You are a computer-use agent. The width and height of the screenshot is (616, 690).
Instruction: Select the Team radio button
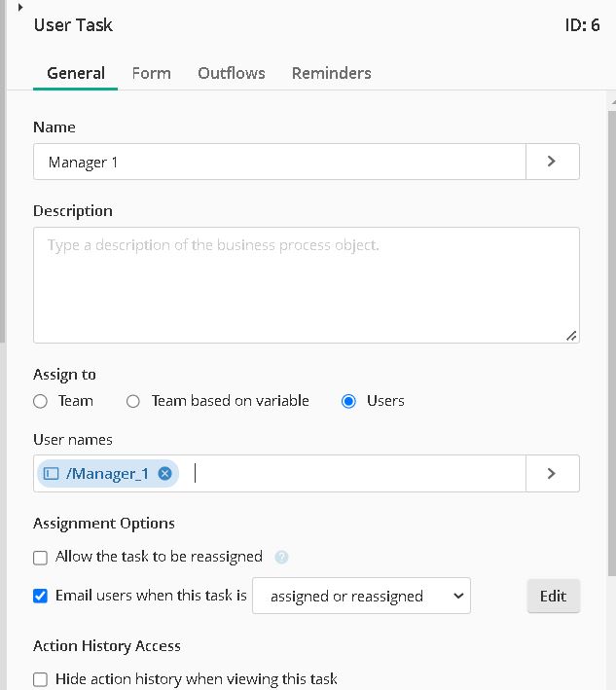40,401
